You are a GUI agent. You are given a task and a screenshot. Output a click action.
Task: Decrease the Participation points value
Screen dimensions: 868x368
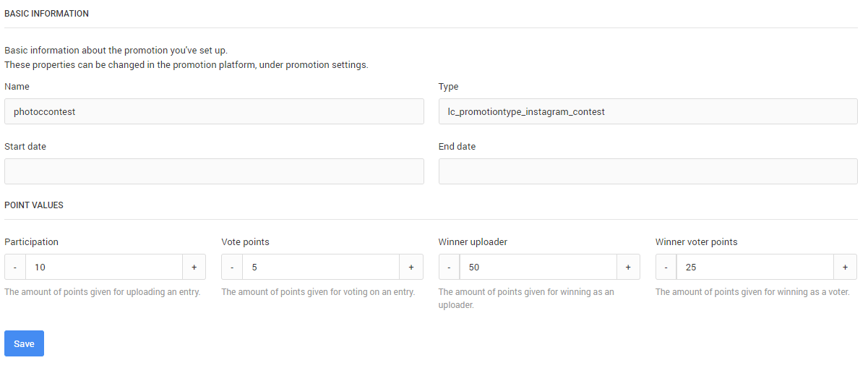[x=15, y=267]
